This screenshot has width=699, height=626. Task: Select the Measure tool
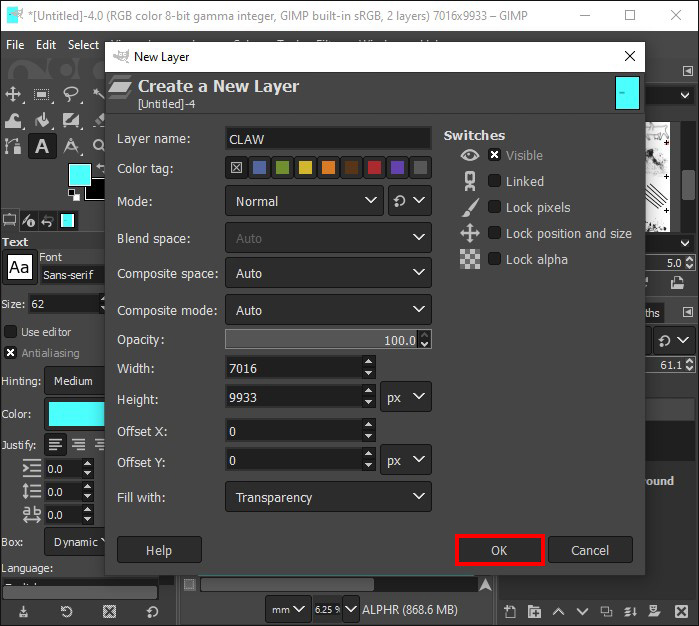point(71,146)
